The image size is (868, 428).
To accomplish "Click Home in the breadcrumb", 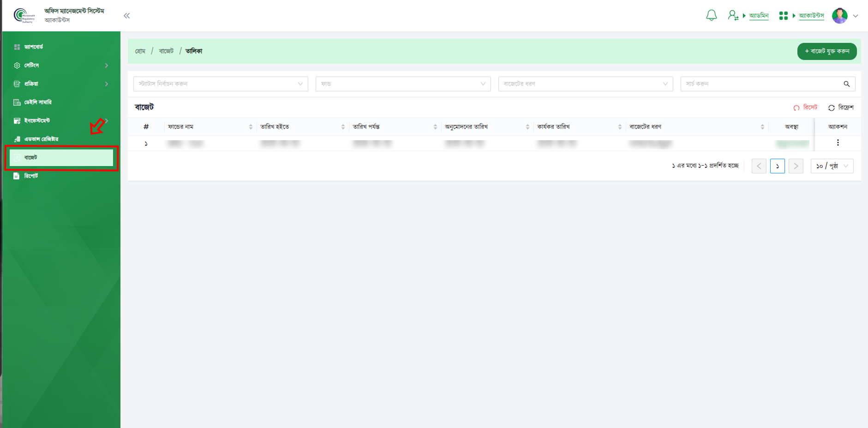I will [140, 51].
